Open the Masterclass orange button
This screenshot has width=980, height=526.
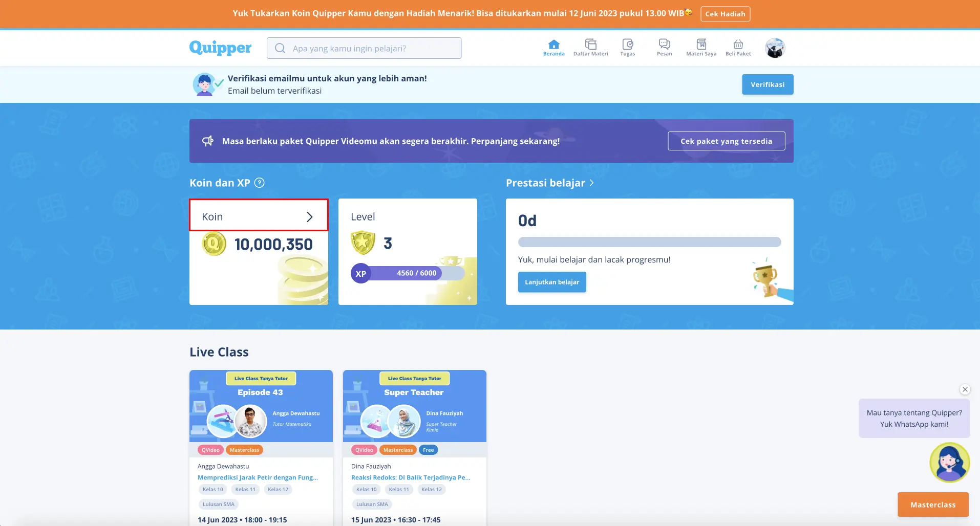[933, 505]
